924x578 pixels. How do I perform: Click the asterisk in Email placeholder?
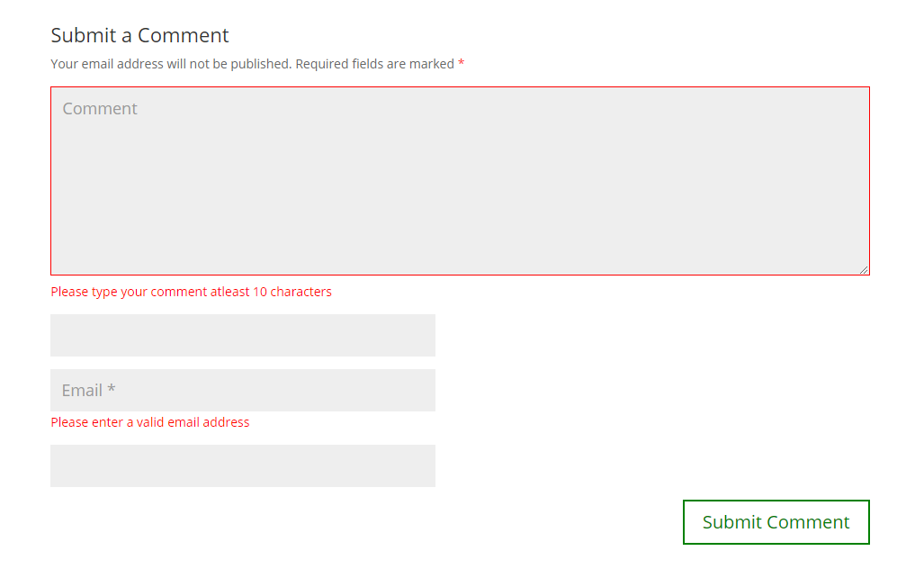(111, 389)
